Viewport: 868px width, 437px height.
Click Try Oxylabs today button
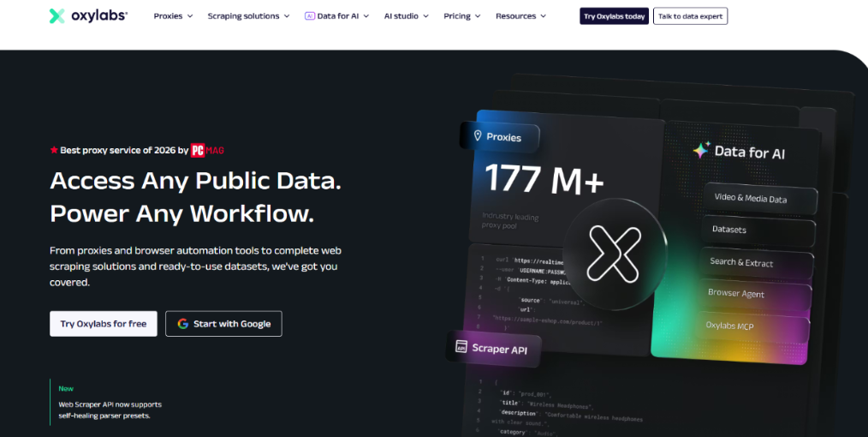[614, 16]
